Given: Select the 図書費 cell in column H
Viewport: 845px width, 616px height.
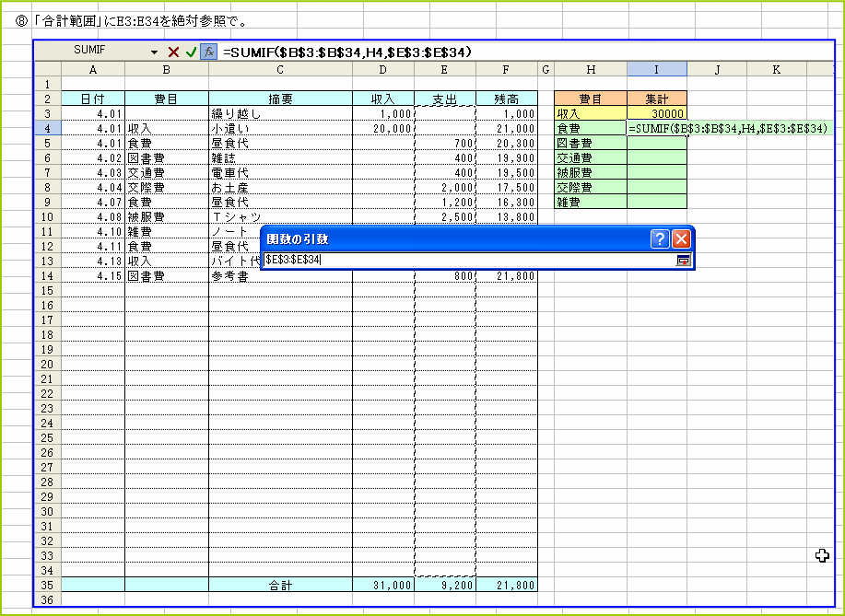Looking at the screenshot, I should click(x=590, y=144).
